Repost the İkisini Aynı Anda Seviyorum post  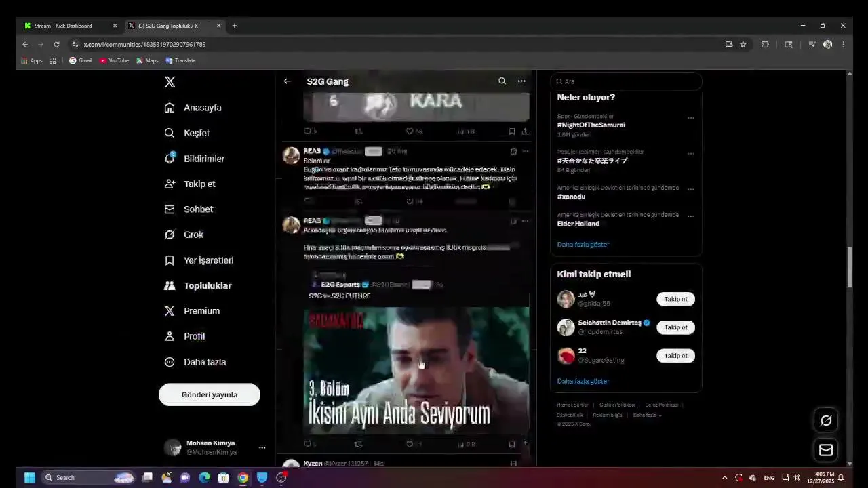359,445
